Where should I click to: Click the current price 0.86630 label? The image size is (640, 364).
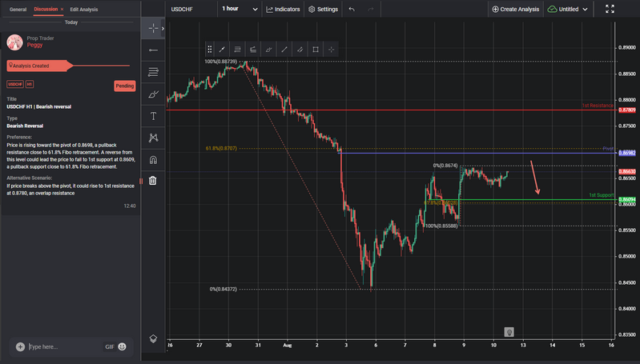coord(627,172)
